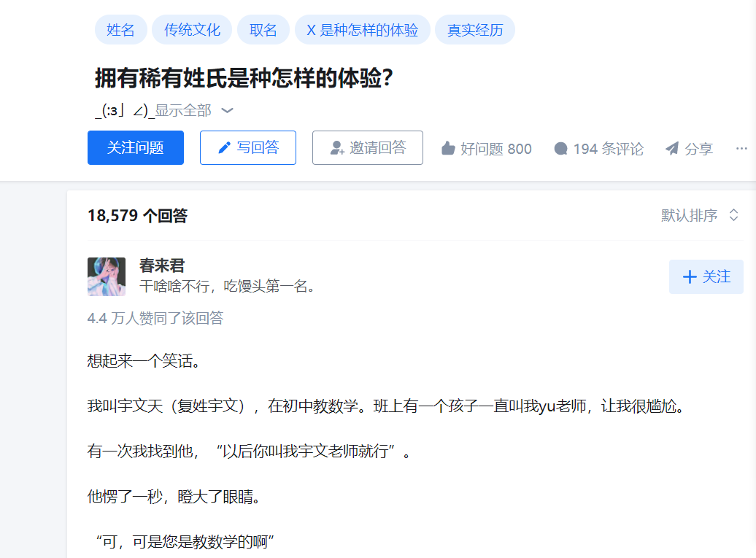The width and height of the screenshot is (756, 558).
Task: Click the line 他愣了一秒，瞪大了眼睛
Action: click(174, 496)
